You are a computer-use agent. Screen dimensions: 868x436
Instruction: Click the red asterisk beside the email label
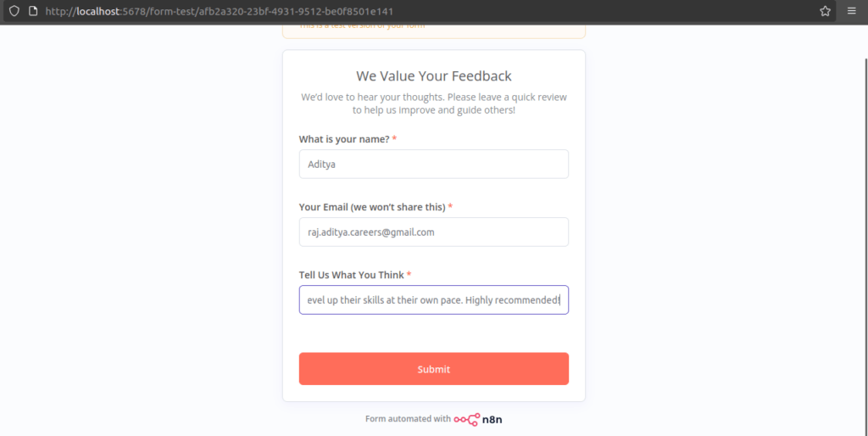coord(450,207)
